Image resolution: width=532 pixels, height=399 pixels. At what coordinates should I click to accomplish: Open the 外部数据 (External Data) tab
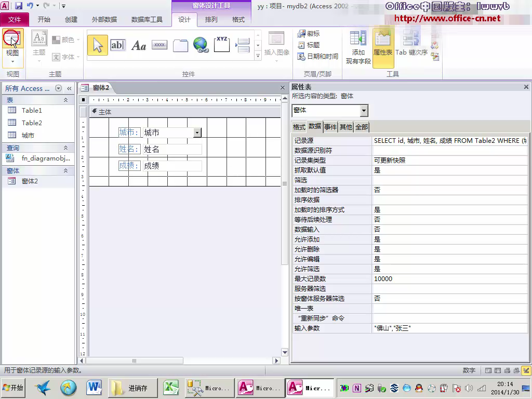point(104,20)
